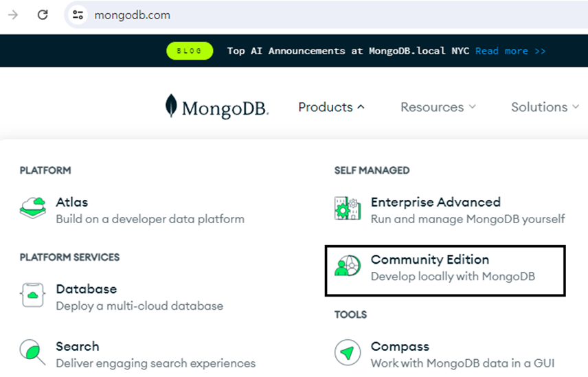Click the Community Edition person icon

point(348,266)
